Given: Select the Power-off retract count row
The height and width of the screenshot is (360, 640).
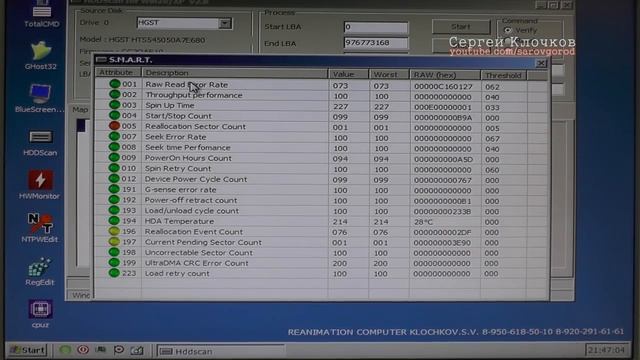Looking at the screenshot, I should coord(321,200).
